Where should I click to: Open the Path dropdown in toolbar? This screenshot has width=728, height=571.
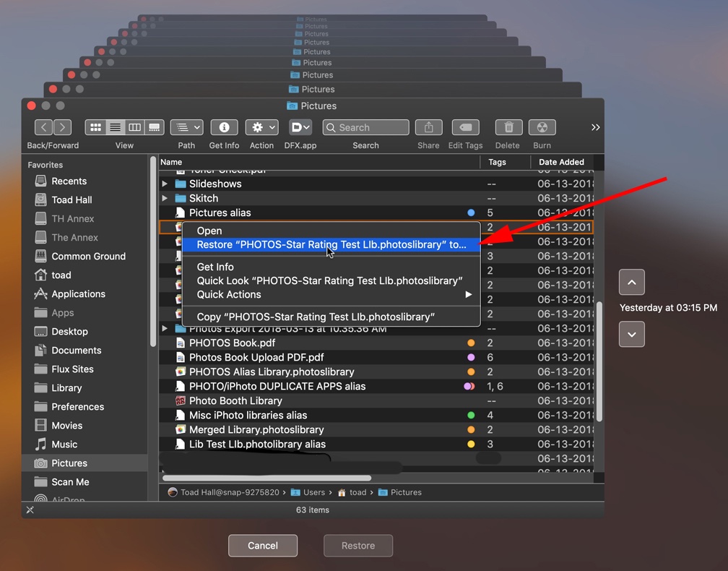point(186,127)
